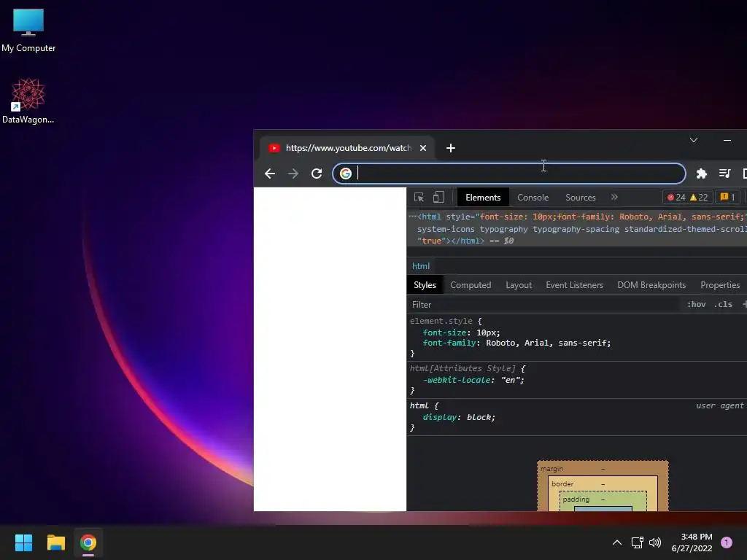Open the Layout pane tab
The image size is (747, 560).
point(519,285)
